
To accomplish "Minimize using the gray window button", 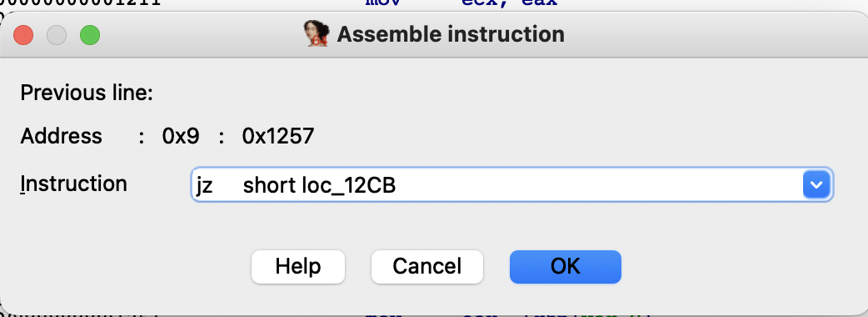I will point(57,36).
